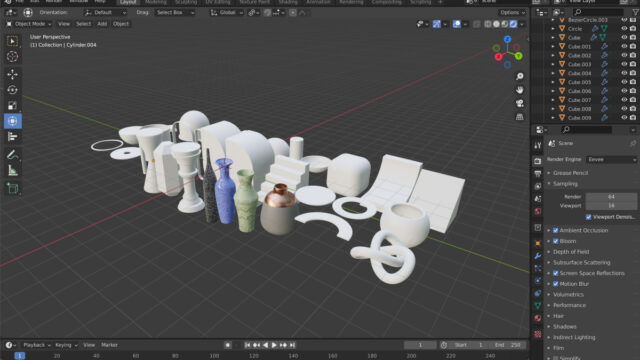Click the outliner filter funnel icon
Image resolution: width=640 pixels, height=360 pixels.
tap(635, 13)
